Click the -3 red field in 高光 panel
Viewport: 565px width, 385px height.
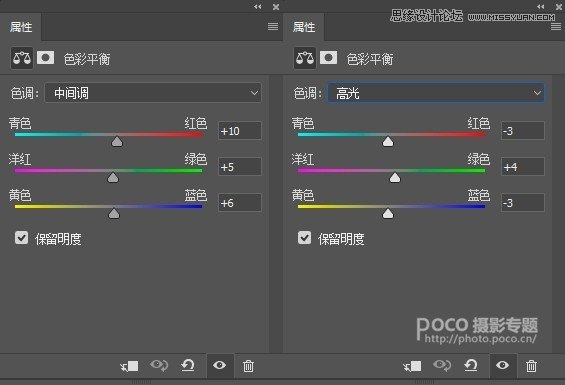point(522,130)
